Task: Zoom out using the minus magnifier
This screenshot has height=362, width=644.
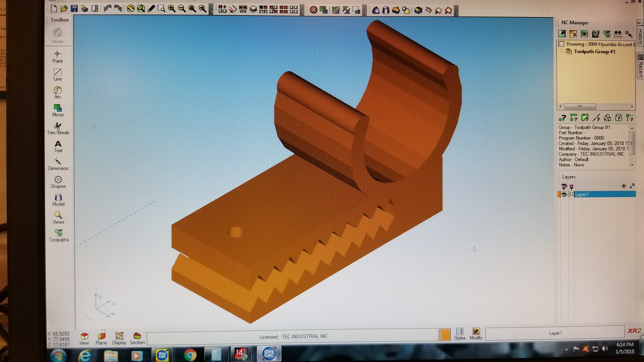Action: tap(182, 9)
